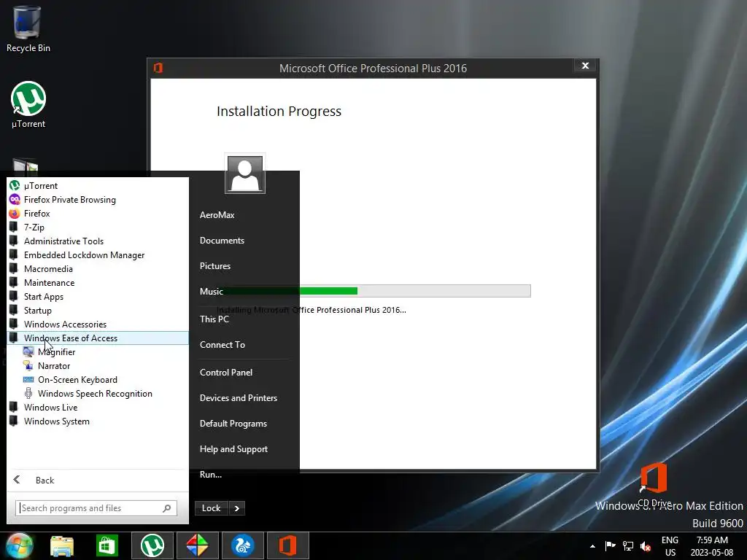Image resolution: width=747 pixels, height=560 pixels.
Task: Click the muted volume tray icon
Action: tap(646, 546)
